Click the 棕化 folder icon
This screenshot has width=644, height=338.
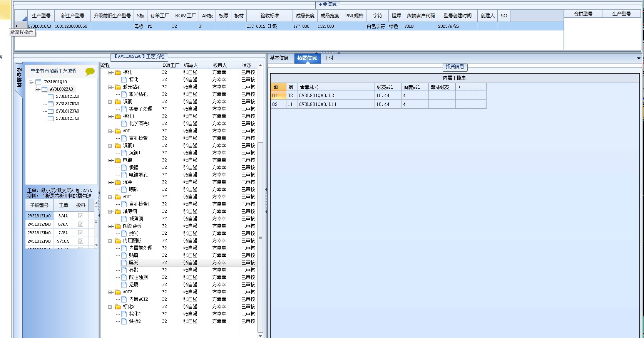tap(118, 72)
